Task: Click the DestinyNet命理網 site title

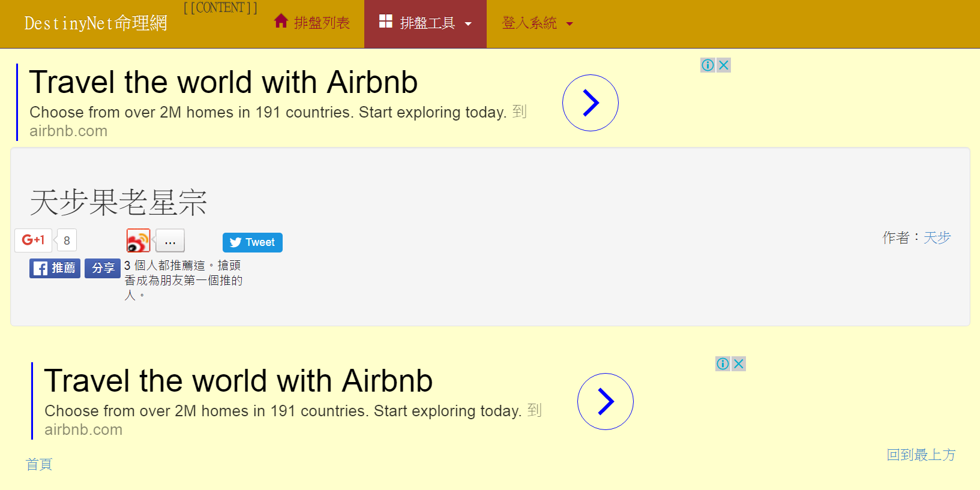Action: [95, 23]
